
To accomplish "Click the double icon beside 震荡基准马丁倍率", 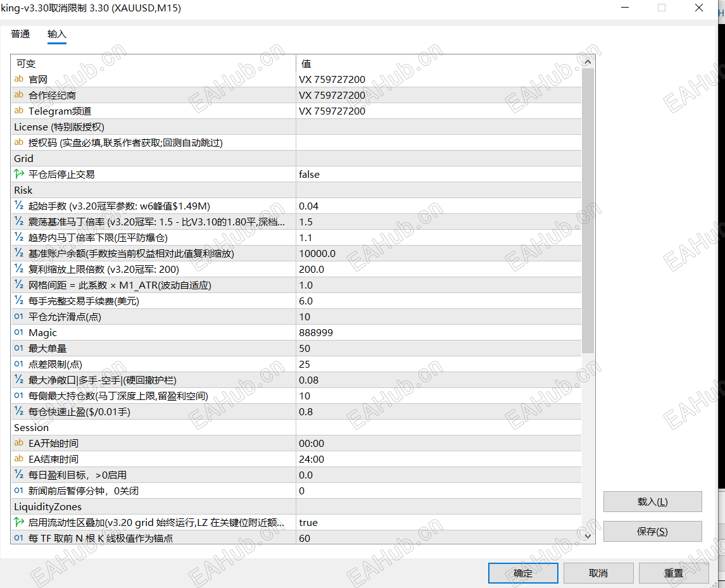I will (x=18, y=222).
